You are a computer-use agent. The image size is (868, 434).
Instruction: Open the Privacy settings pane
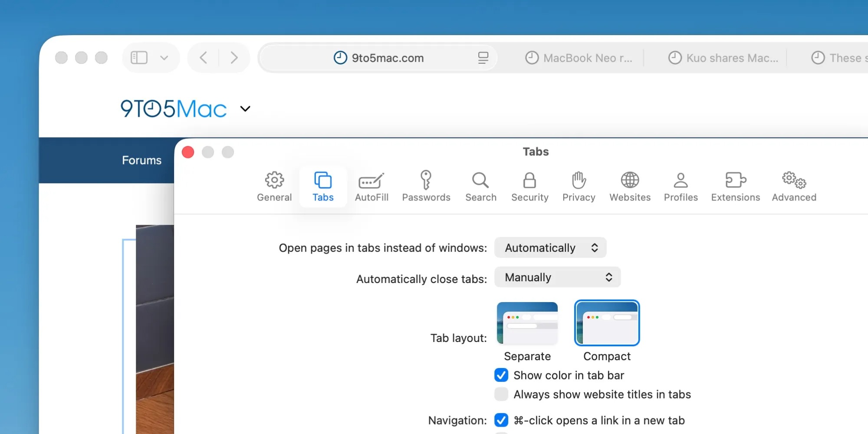579,187
